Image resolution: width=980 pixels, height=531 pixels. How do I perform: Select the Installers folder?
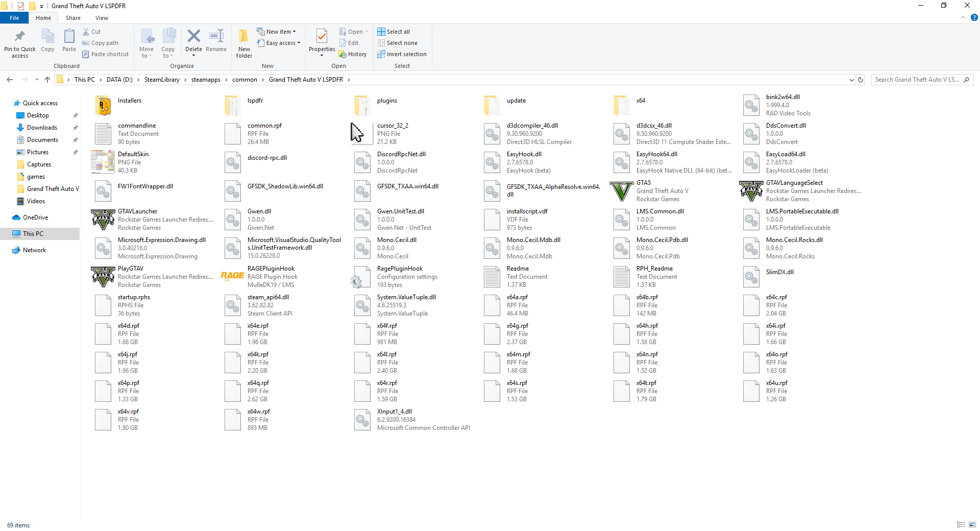(x=103, y=105)
